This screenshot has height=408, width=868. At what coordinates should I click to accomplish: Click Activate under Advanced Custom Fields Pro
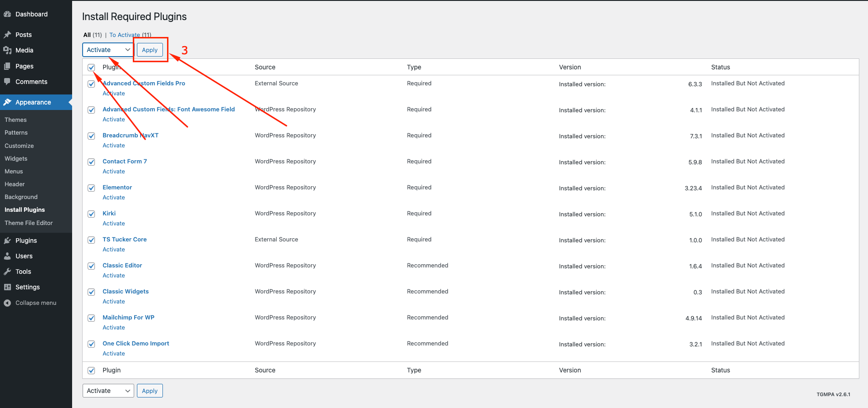tap(114, 93)
